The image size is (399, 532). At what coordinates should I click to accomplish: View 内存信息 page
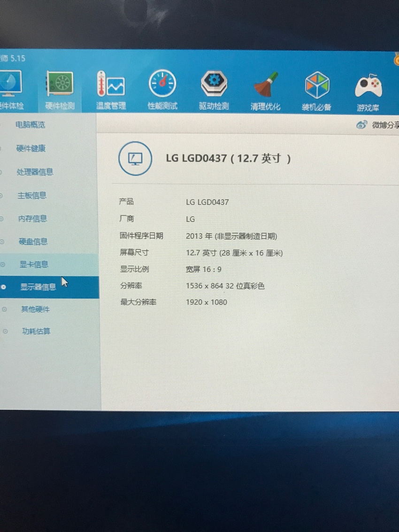[x=32, y=218]
